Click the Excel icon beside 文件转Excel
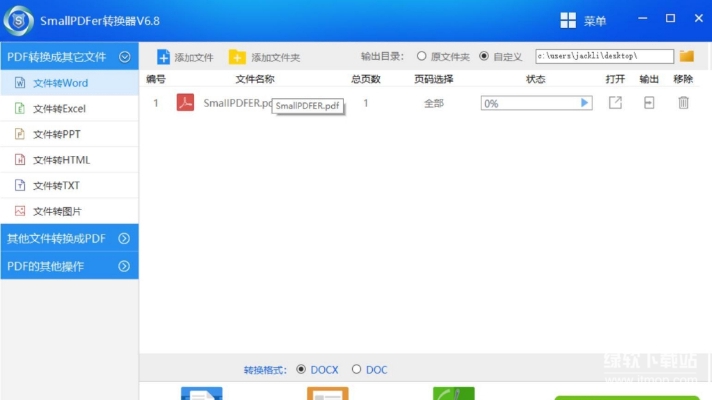The width and height of the screenshot is (712, 400). [20, 109]
